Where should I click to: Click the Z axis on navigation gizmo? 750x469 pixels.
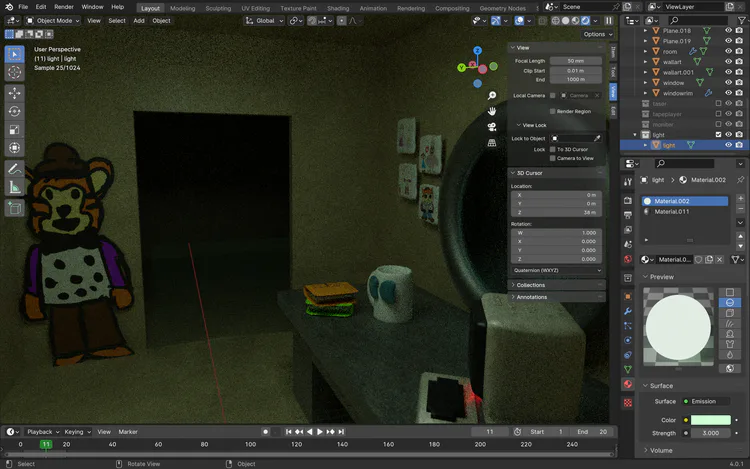tap(477, 50)
